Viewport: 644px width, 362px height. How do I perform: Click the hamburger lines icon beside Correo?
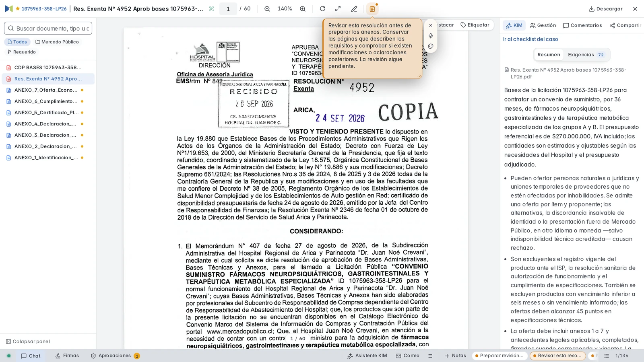pos(430,356)
